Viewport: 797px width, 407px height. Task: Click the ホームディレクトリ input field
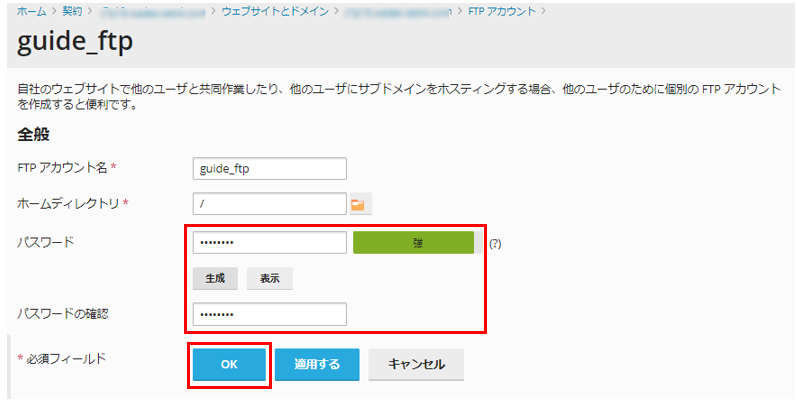pyautogui.click(x=270, y=204)
